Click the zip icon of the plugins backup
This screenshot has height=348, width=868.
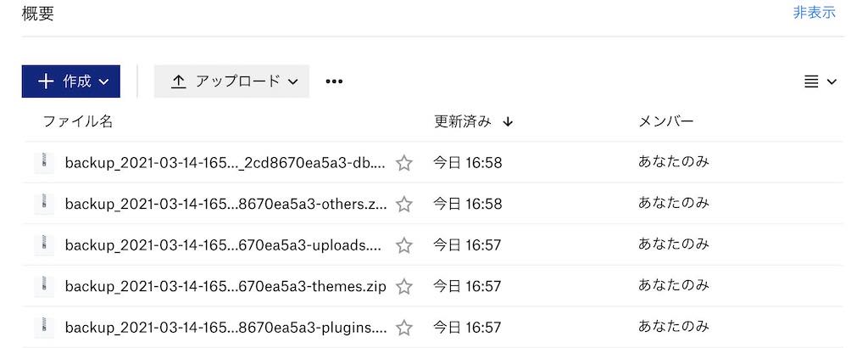pos(44,327)
